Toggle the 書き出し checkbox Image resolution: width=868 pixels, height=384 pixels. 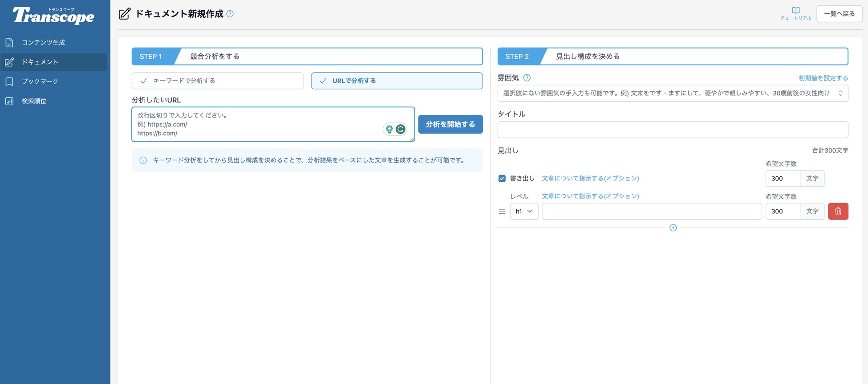(502, 179)
